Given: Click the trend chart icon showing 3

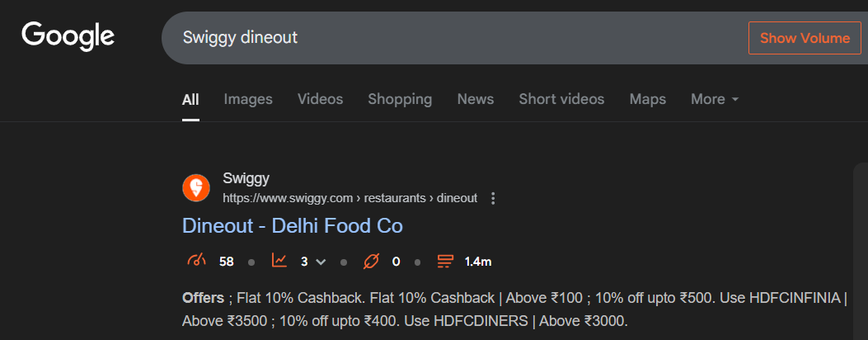Looking at the screenshot, I should click(x=279, y=261).
